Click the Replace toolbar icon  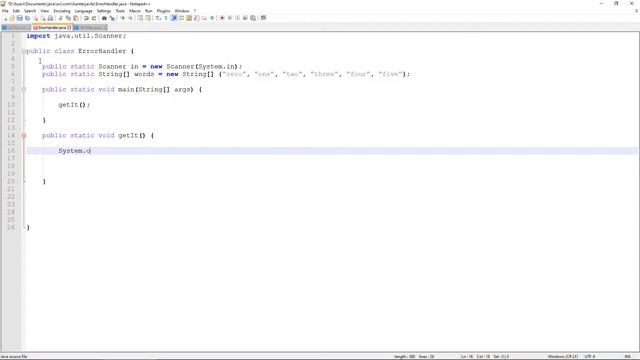(112, 18)
